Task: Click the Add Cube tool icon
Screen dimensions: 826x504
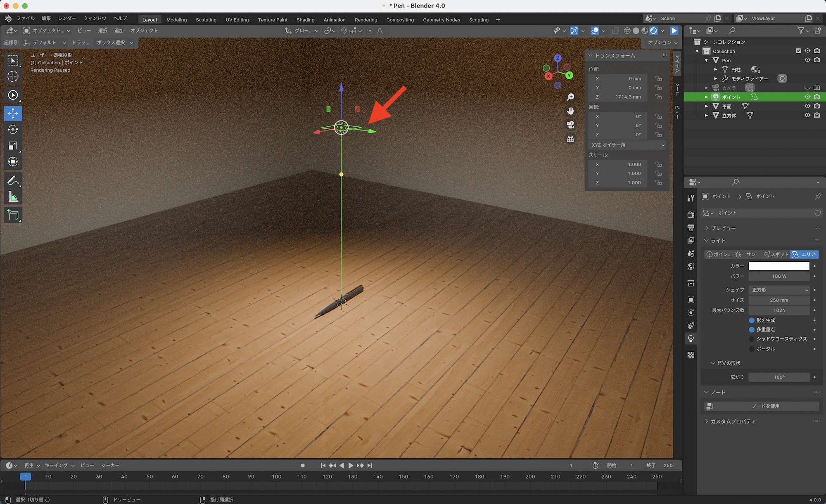Action: tap(13, 215)
